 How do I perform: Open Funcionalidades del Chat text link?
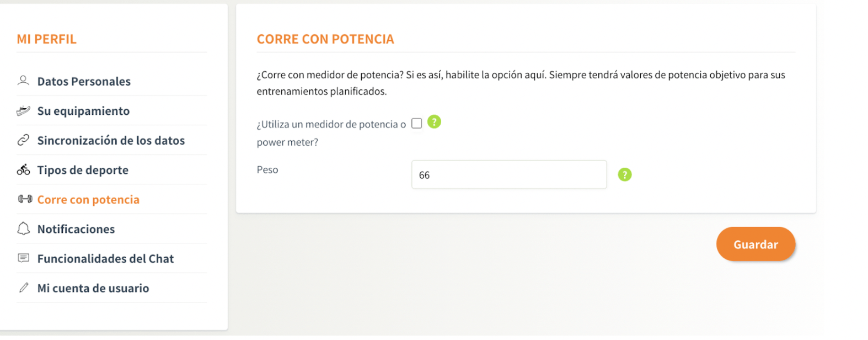tap(105, 259)
